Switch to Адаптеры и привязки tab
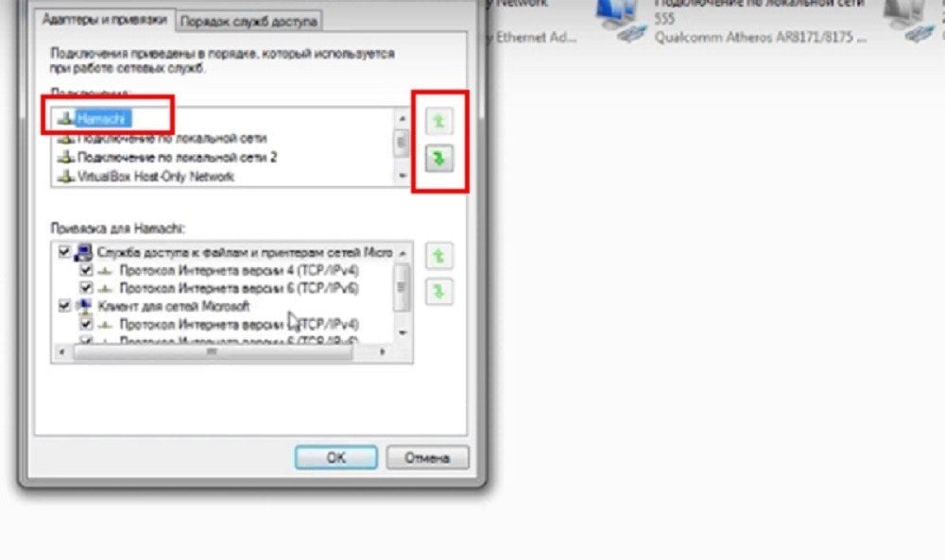Screen dimensions: 945x560 tap(104, 20)
